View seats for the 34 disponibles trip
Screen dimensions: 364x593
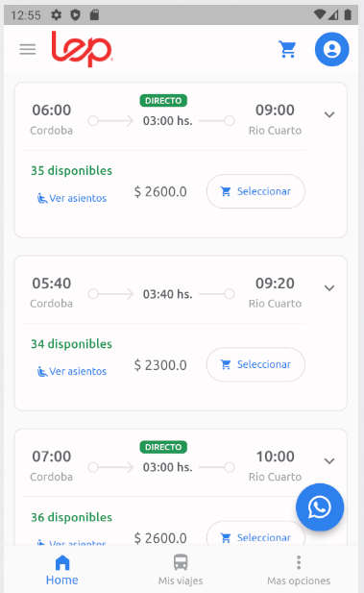coord(72,371)
